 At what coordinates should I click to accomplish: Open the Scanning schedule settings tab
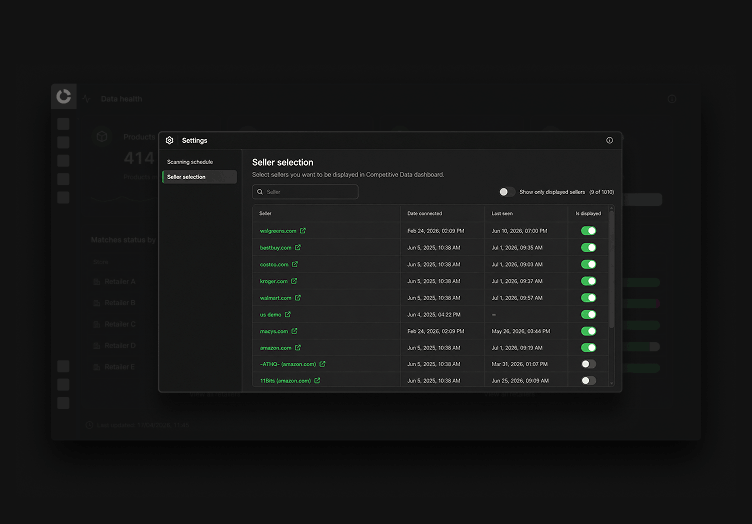click(x=190, y=162)
